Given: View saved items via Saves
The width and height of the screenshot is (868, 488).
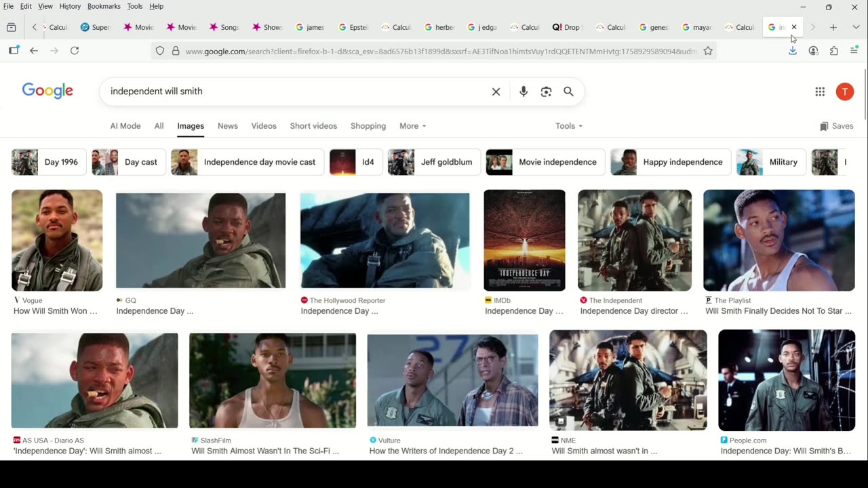Looking at the screenshot, I should [837, 126].
